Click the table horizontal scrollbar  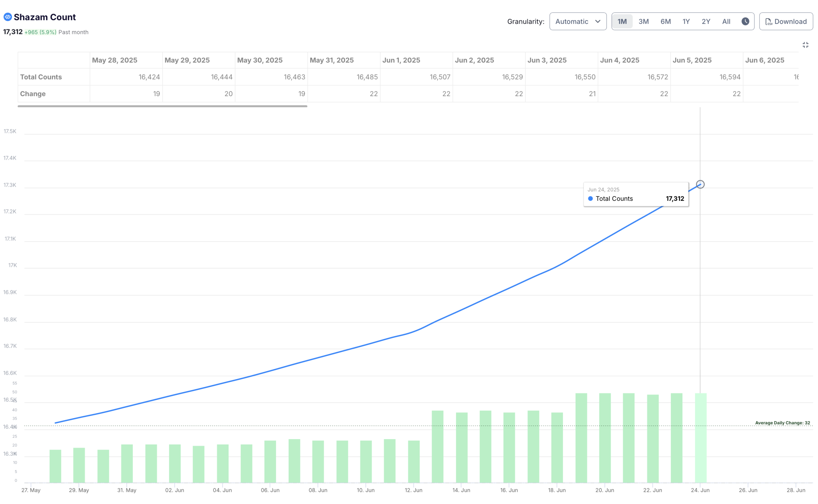click(x=162, y=106)
